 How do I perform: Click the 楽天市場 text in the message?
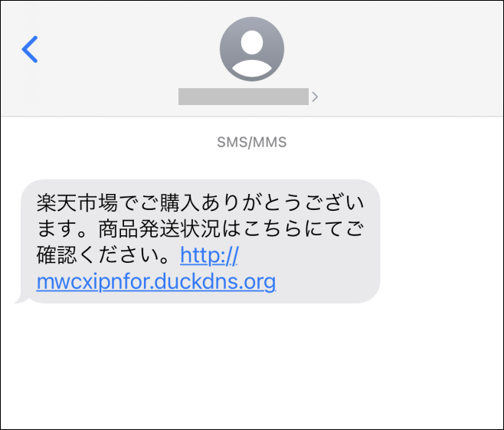77,203
